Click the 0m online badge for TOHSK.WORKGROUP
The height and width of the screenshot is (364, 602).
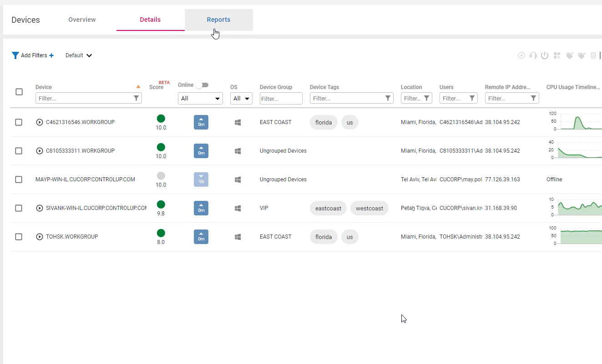[201, 237]
